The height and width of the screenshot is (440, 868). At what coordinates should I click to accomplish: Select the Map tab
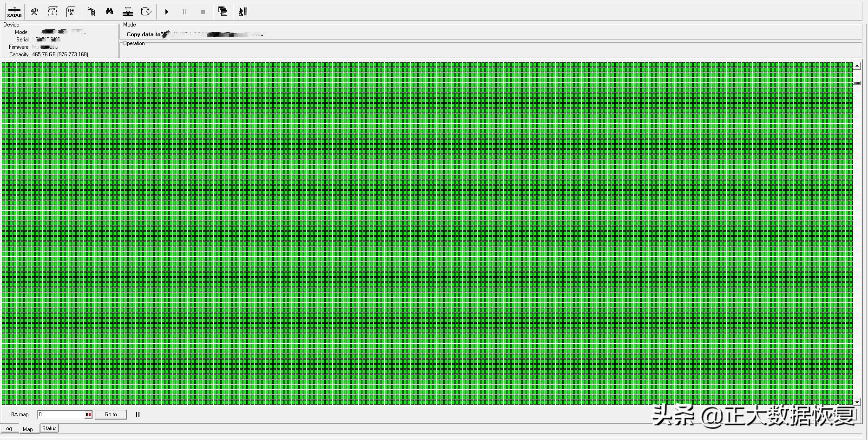(28, 429)
